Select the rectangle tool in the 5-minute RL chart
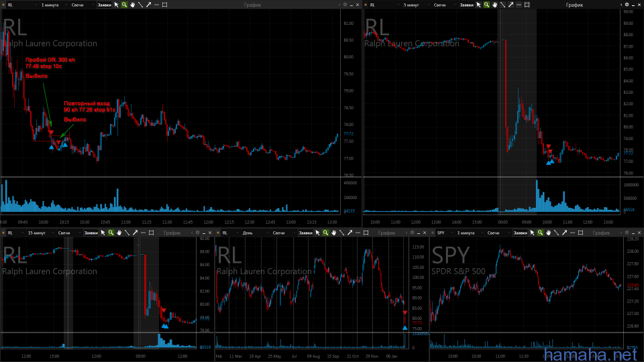 click(527, 5)
